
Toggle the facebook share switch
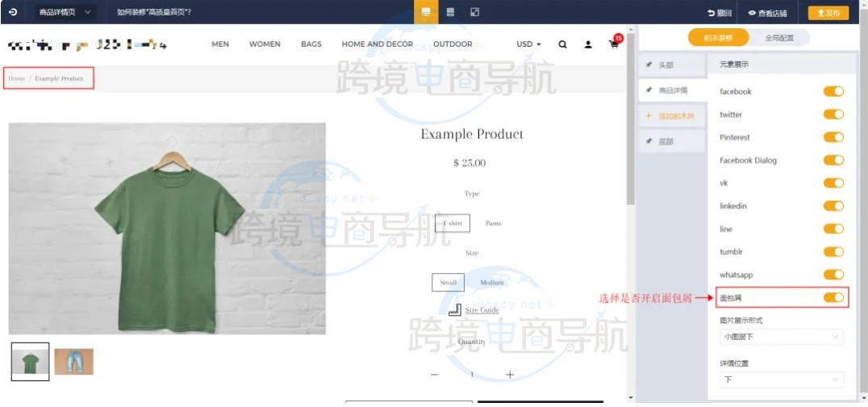[833, 91]
